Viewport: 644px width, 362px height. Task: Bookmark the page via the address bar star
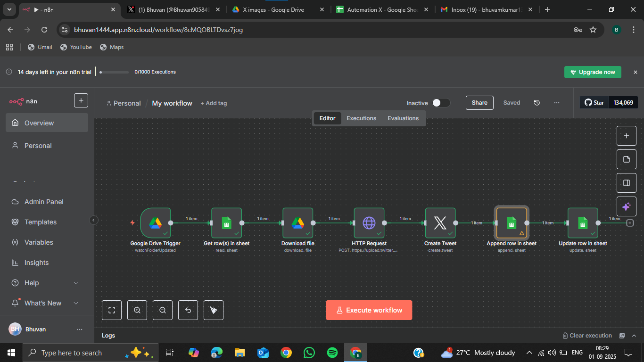point(593,29)
